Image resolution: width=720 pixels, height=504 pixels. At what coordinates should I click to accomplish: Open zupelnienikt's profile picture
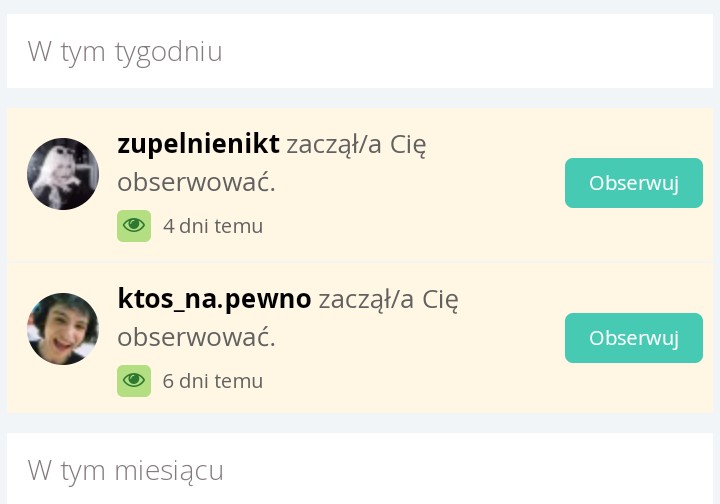(63, 174)
